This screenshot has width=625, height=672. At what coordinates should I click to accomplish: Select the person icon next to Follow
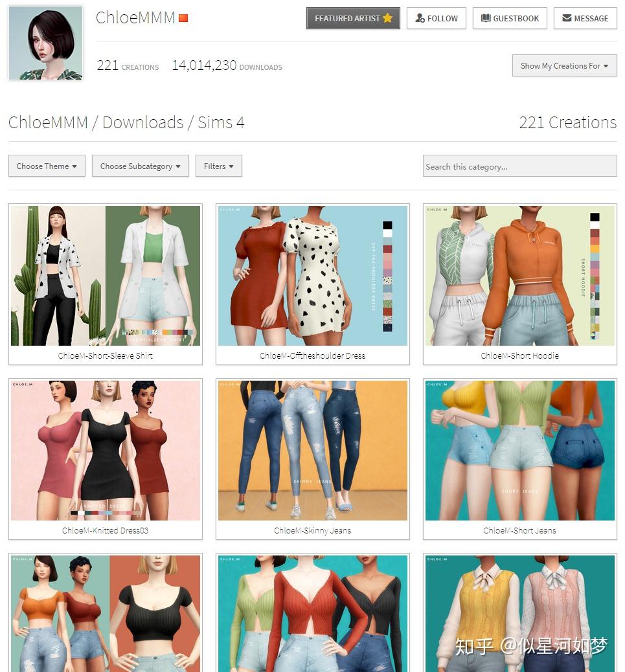(421, 18)
